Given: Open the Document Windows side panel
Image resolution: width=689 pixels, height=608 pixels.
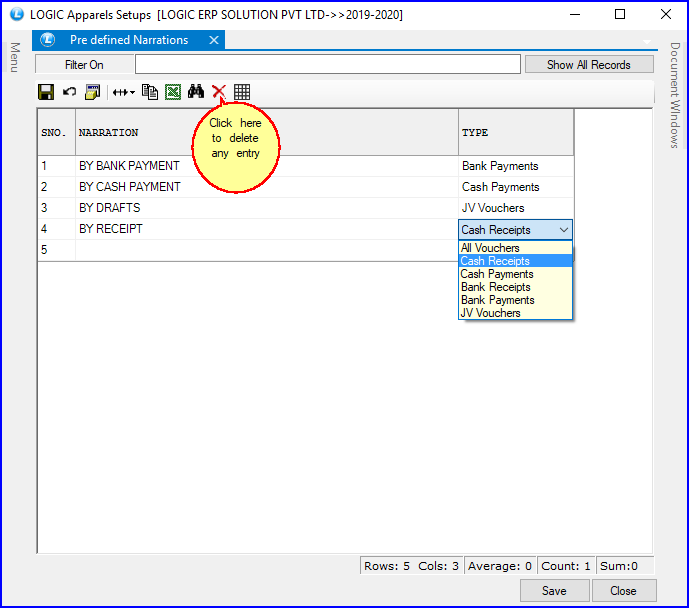Looking at the screenshot, I should (675, 95).
